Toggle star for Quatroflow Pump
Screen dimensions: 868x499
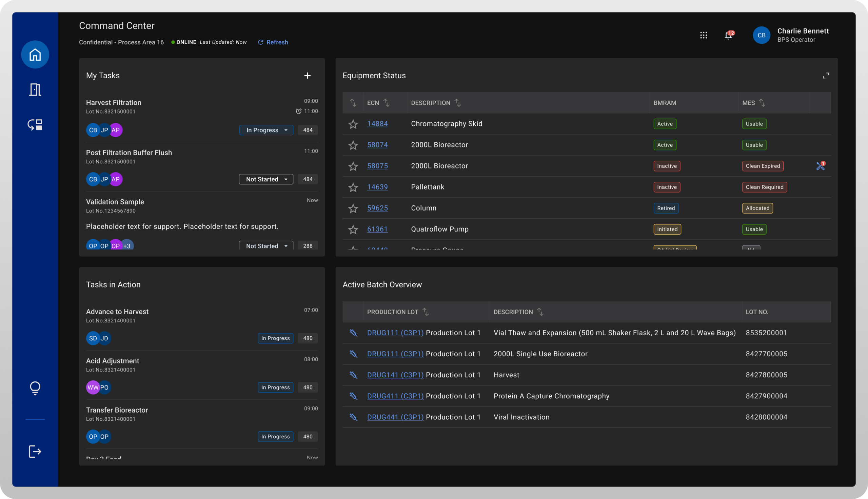(x=353, y=229)
